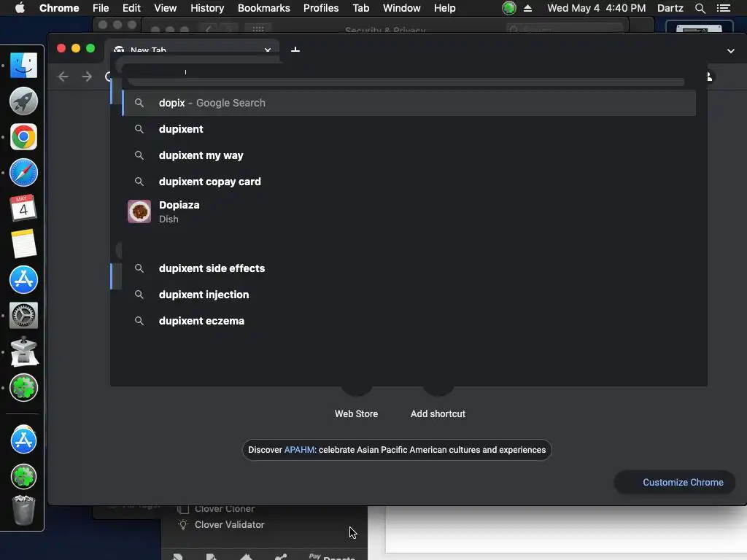Viewport: 747px width, 560px height.
Task: Open the View menu
Action: 166,8
